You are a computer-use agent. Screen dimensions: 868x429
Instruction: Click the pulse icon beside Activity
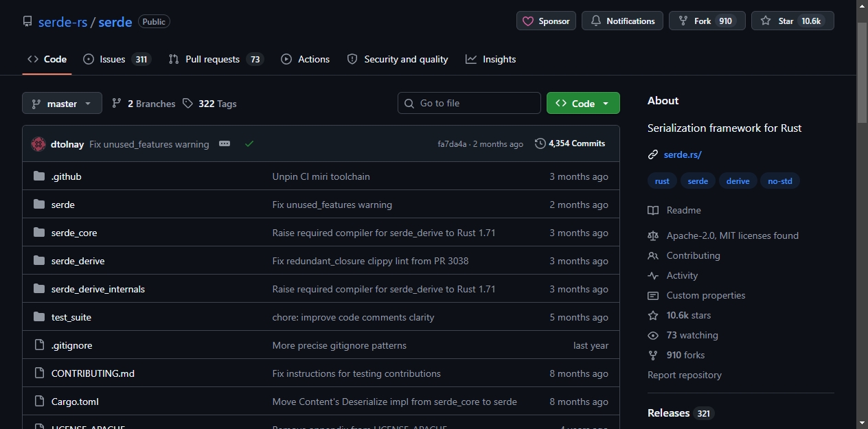point(653,275)
